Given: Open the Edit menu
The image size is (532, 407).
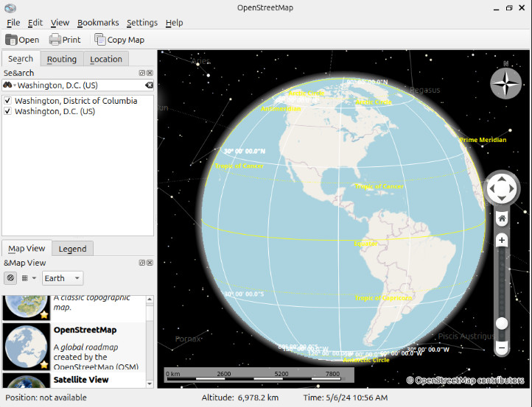Looking at the screenshot, I should [35, 23].
